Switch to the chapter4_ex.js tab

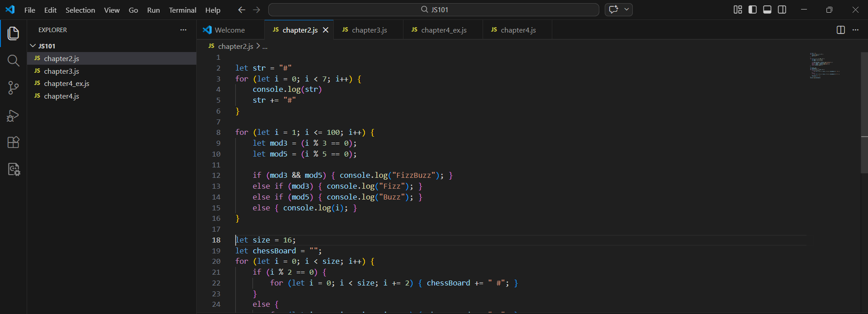pyautogui.click(x=444, y=30)
